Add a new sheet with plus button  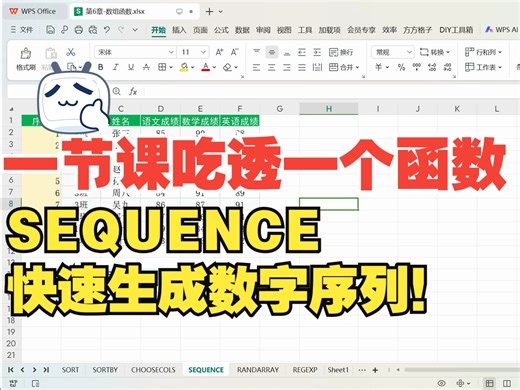(x=375, y=370)
